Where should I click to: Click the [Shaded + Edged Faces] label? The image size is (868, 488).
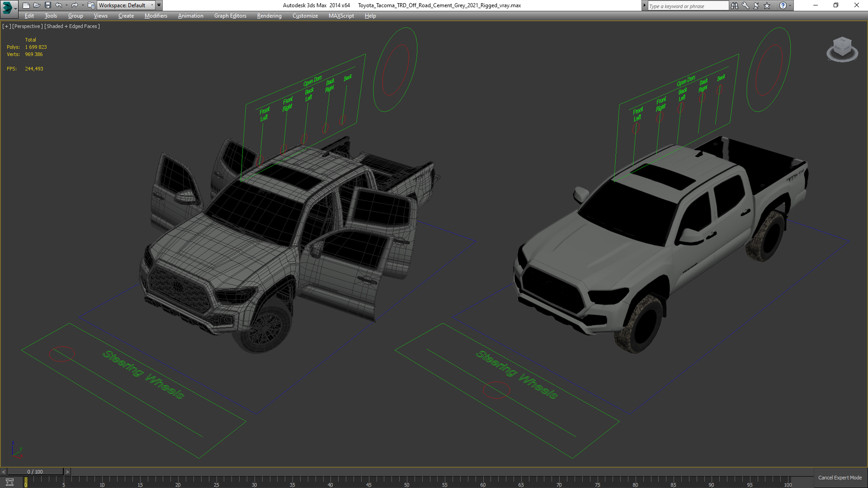click(x=72, y=26)
